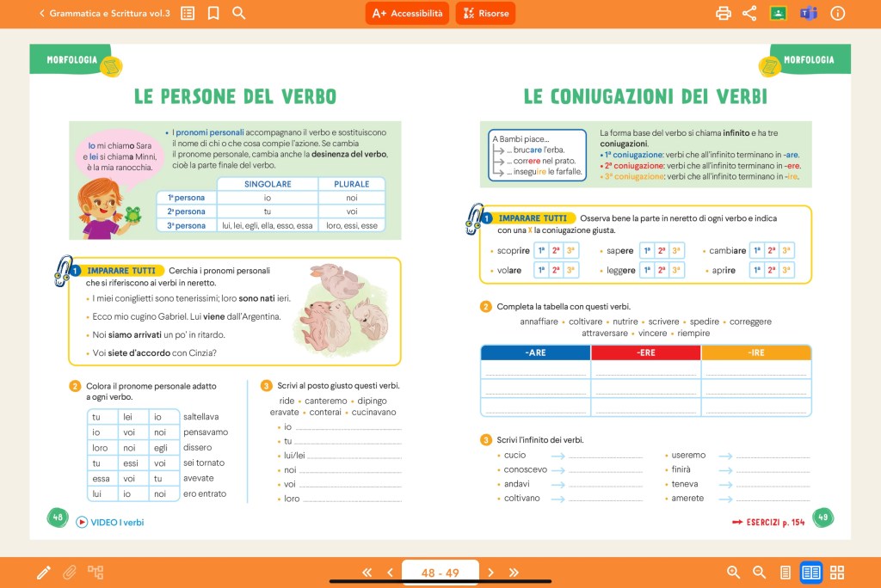Screen dimensions: 881x588
Task: Open the table of contents icon
Action: pyautogui.click(x=188, y=13)
